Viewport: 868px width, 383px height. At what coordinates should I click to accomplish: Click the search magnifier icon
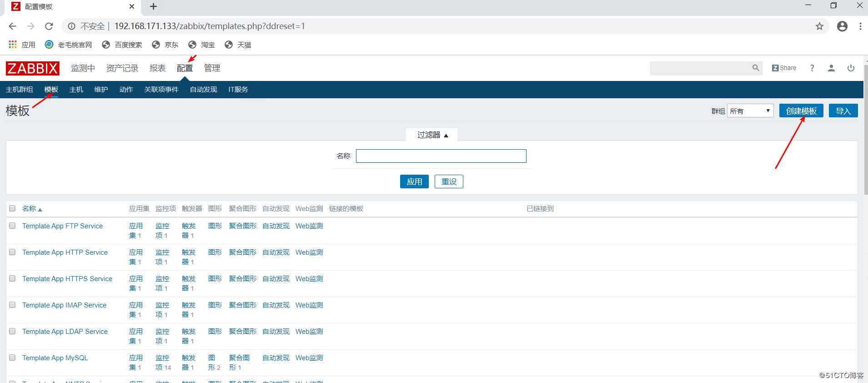756,68
